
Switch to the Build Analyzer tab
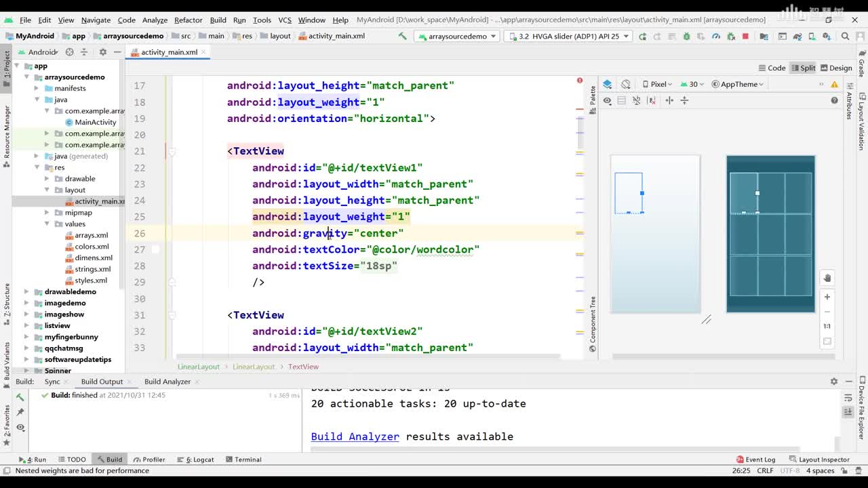pos(167,382)
